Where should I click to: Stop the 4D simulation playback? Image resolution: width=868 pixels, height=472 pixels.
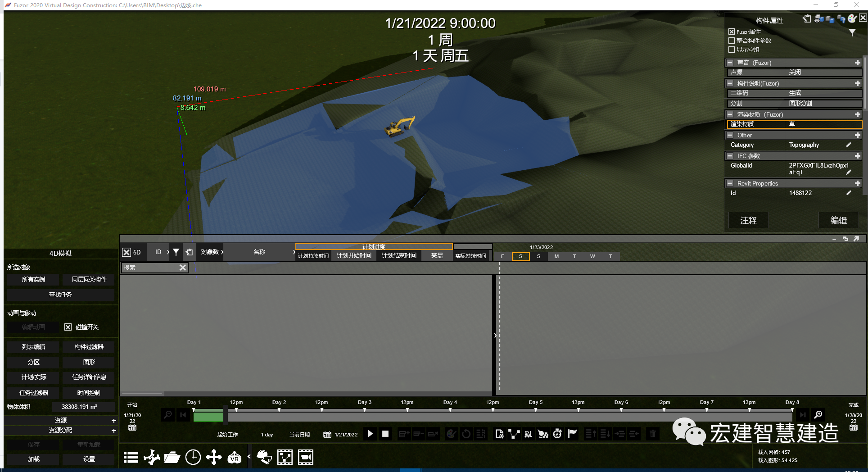pos(385,434)
